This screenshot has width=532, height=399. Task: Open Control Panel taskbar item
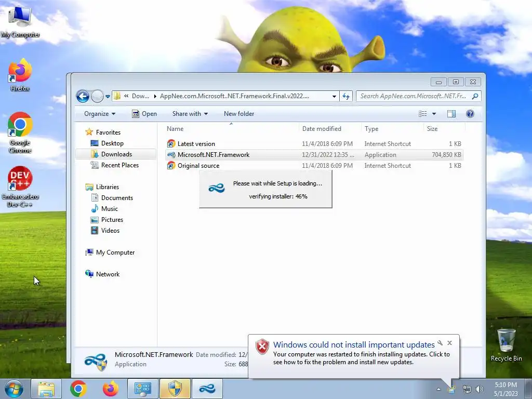click(142, 389)
